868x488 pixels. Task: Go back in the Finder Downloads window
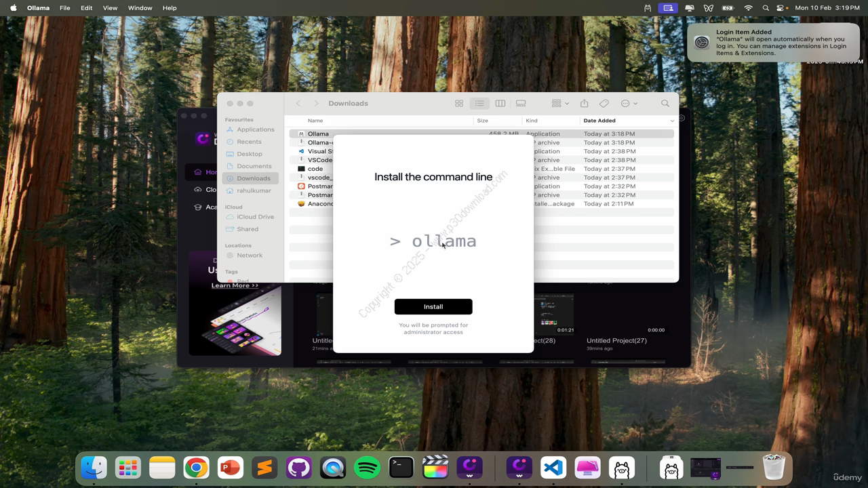(x=298, y=103)
